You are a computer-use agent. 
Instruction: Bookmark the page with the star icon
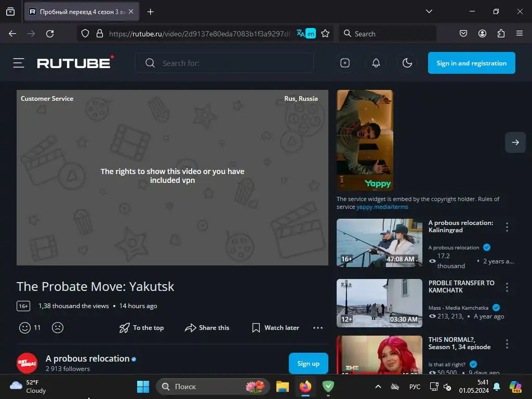pos(325,34)
